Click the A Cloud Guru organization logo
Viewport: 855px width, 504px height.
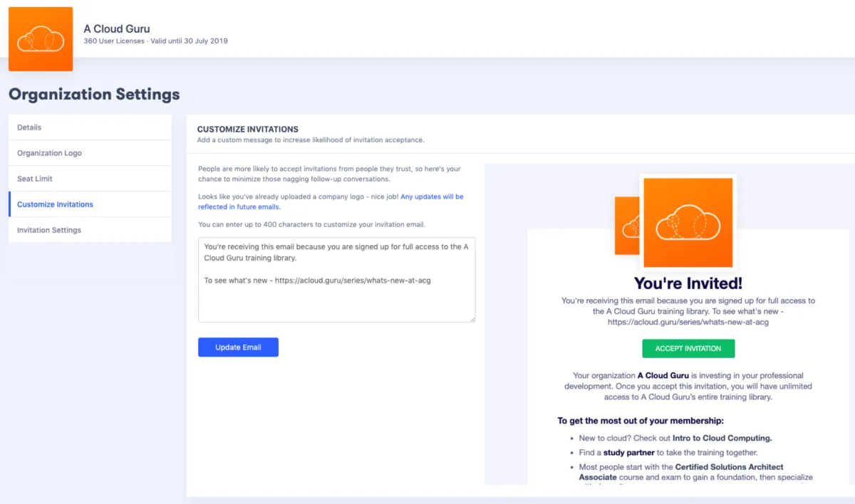pos(41,39)
